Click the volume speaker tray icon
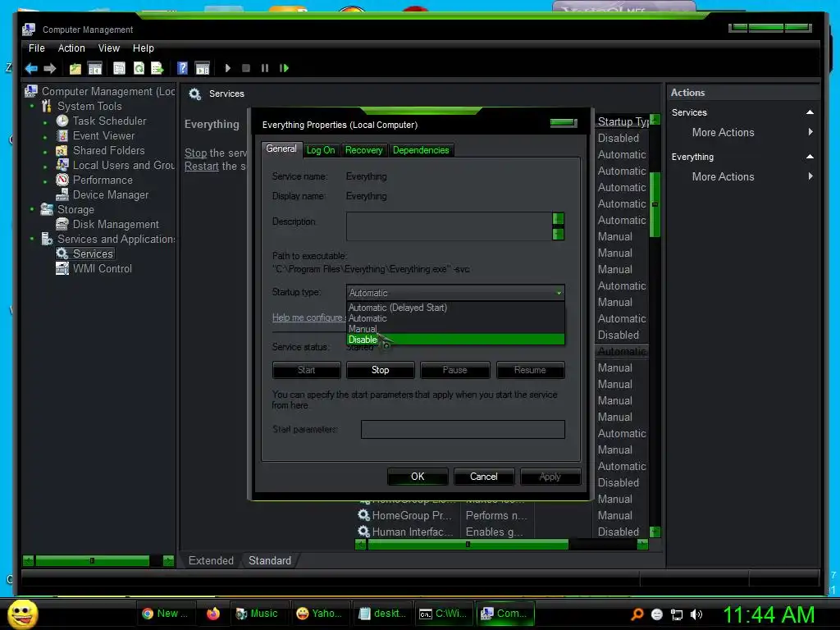Image resolution: width=840 pixels, height=630 pixels. (x=696, y=614)
